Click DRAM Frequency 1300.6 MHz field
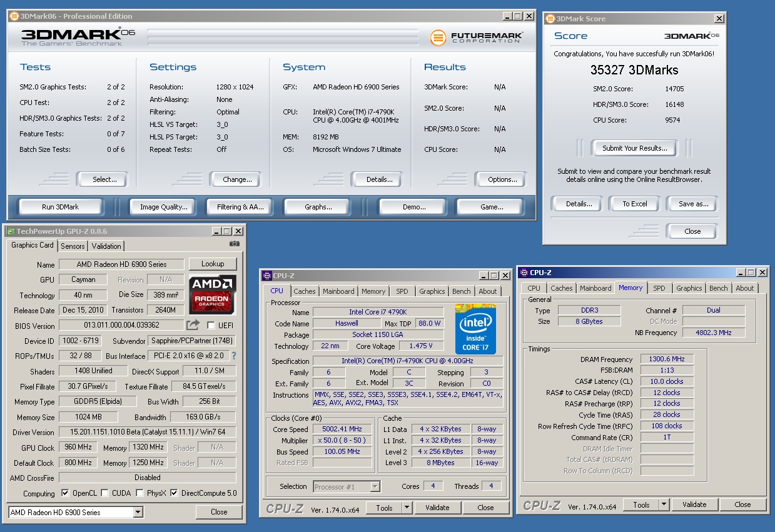Viewport: 775px width, 532px height. (x=667, y=359)
